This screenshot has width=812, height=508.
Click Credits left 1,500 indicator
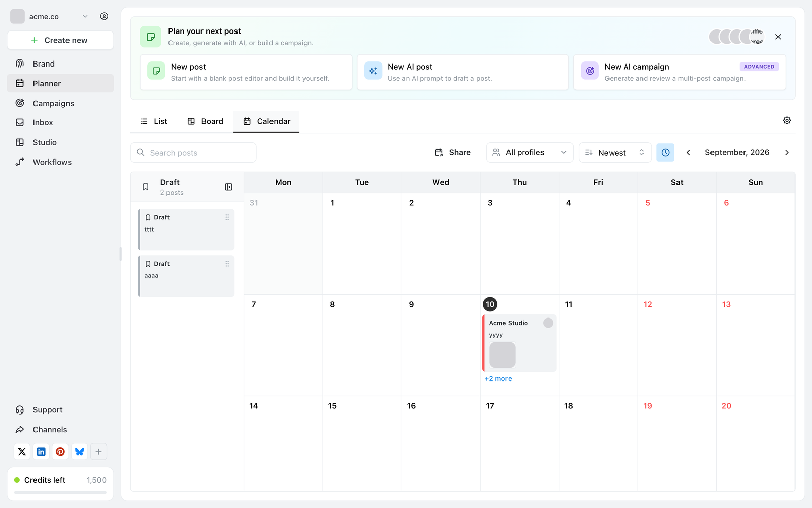[x=60, y=484]
